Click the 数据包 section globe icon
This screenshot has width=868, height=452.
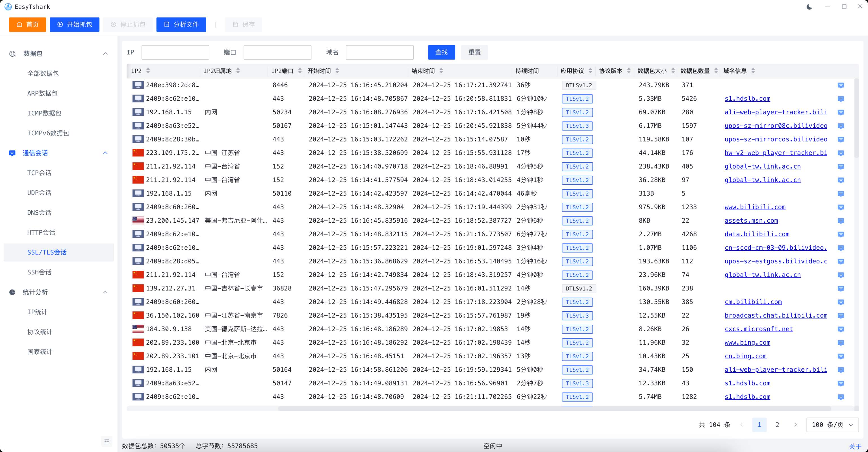pos(12,54)
